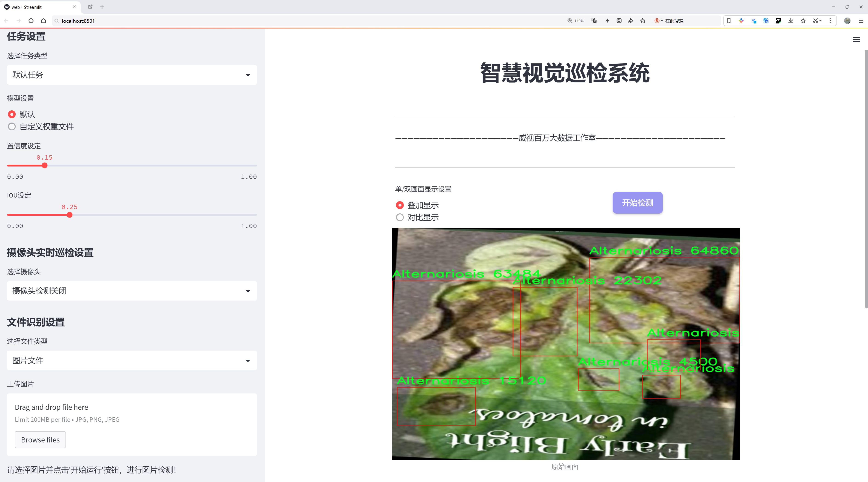This screenshot has height=482, width=868.
Task: Add page to favorites with star-plus icon
Action: click(x=643, y=21)
